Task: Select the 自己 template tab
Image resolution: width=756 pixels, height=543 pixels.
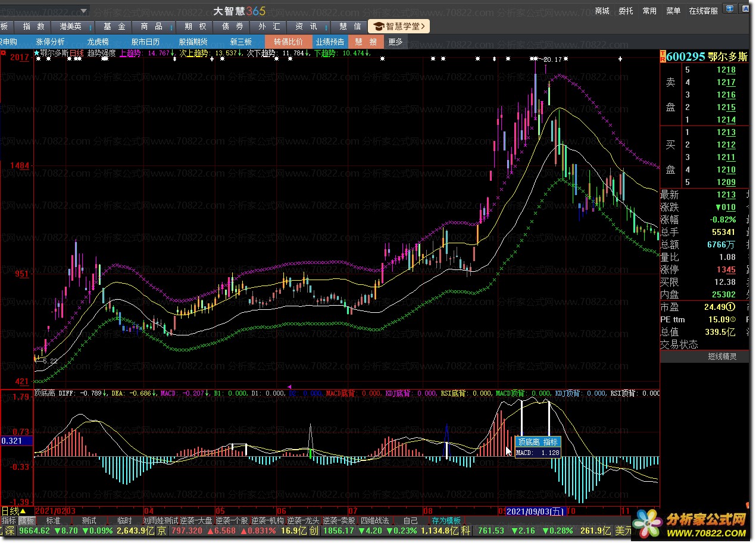Action: pos(410,521)
